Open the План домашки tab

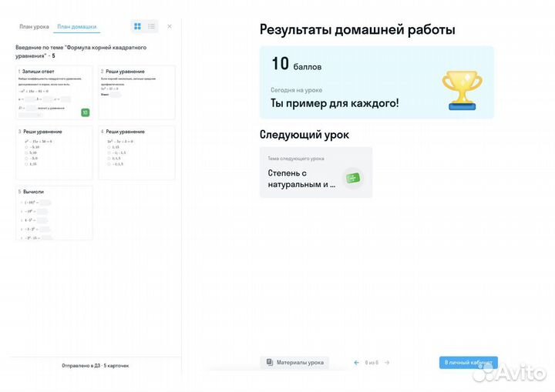pos(77,26)
